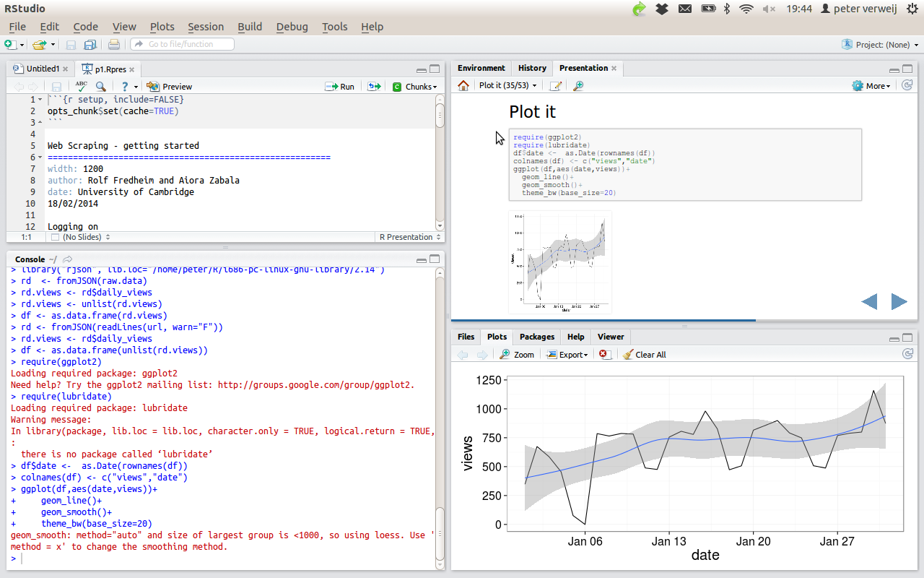Screen dimensions: 924x578
Task: Open the Project: (None) dropdown
Action: pos(881,45)
